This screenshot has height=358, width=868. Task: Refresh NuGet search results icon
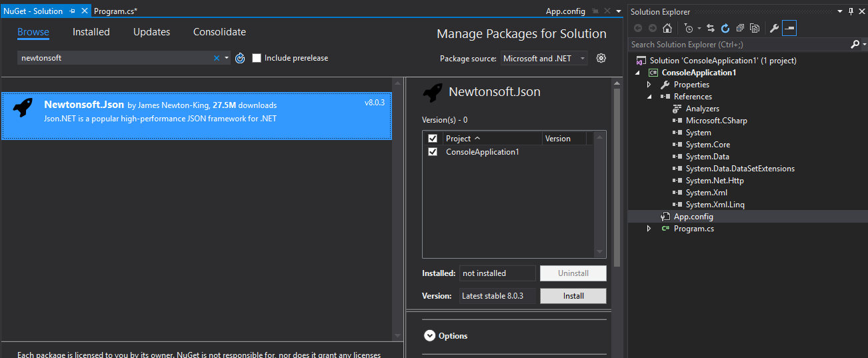[240, 58]
